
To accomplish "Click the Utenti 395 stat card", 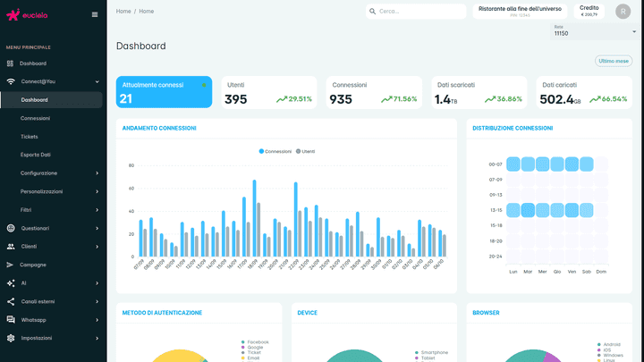I will (x=269, y=92).
